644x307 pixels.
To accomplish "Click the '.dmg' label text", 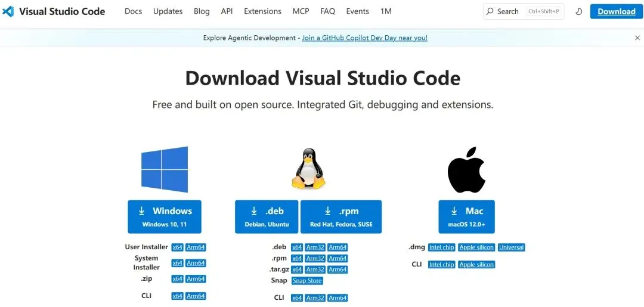I will click(x=416, y=247).
